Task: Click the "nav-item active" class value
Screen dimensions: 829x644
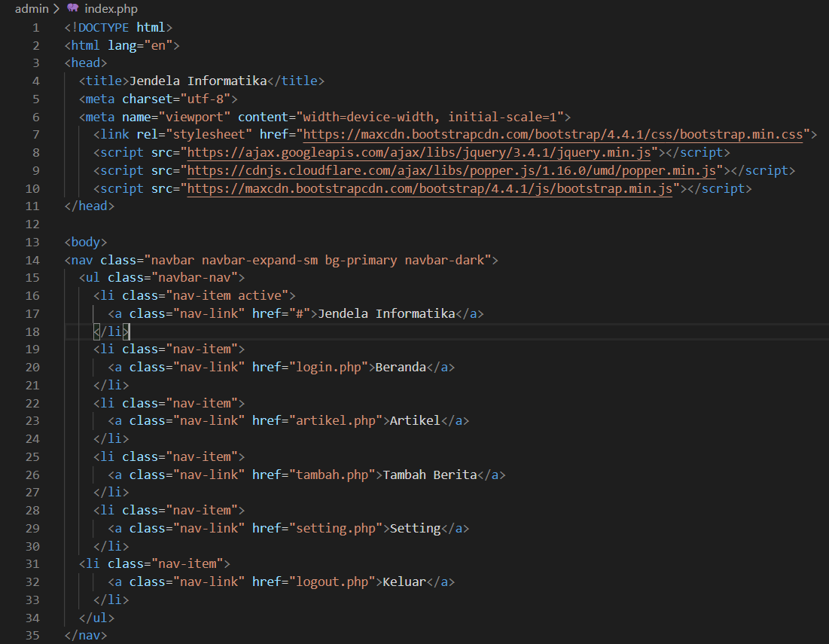Action: [227, 295]
